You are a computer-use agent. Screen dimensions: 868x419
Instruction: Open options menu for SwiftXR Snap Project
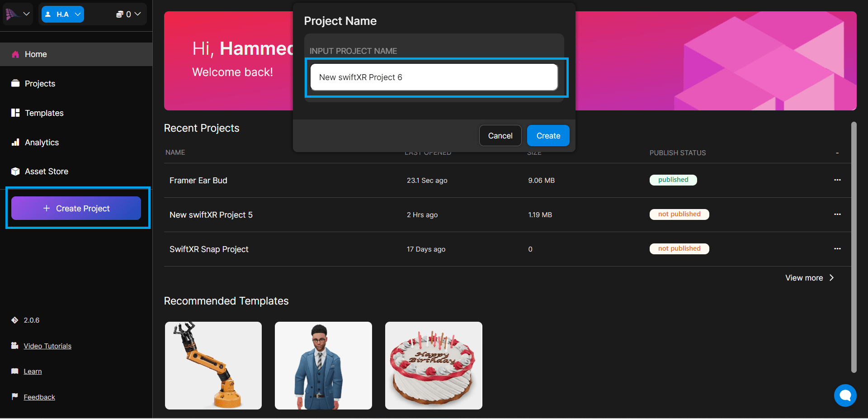tap(837, 249)
